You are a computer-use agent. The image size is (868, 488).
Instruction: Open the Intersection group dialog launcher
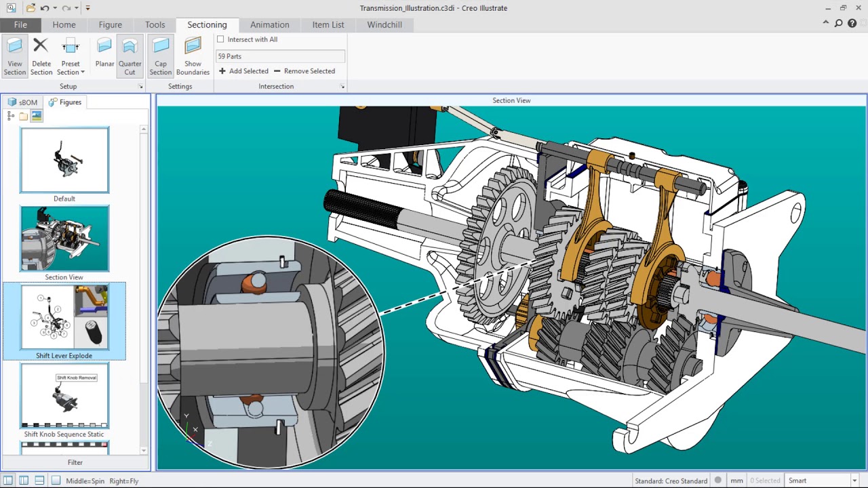342,87
